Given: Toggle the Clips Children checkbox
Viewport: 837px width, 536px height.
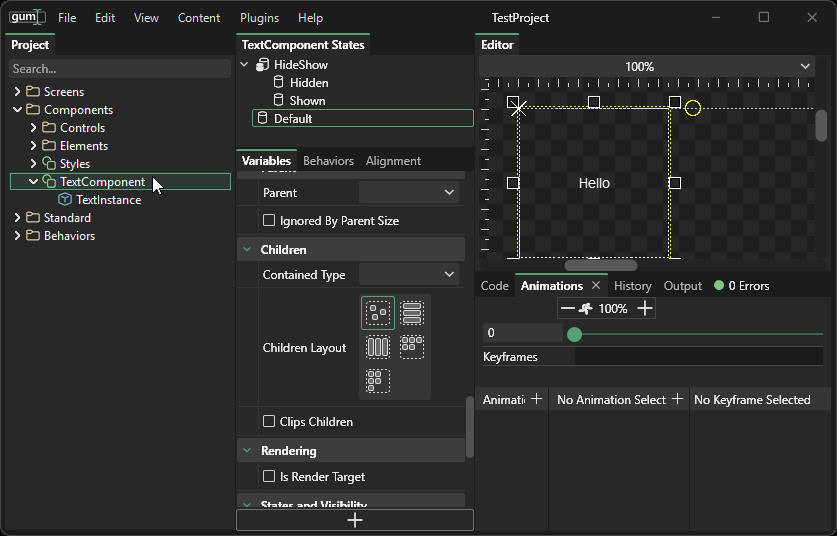Looking at the screenshot, I should (x=269, y=422).
